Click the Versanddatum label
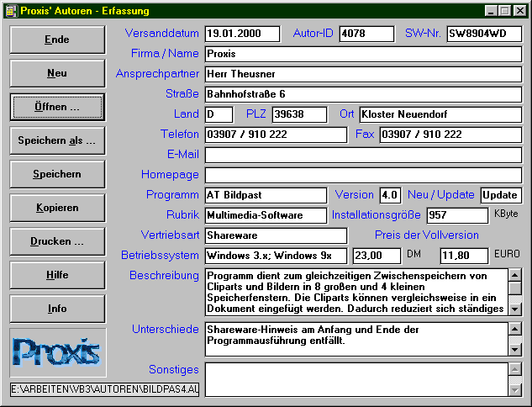The height and width of the screenshot is (407, 532). (161, 34)
